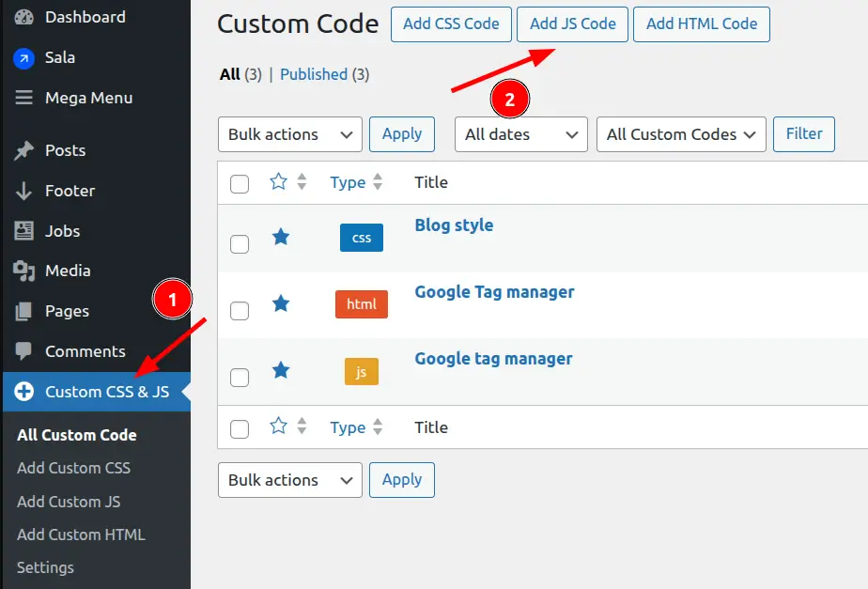Click the yellow js type badge

point(361,371)
